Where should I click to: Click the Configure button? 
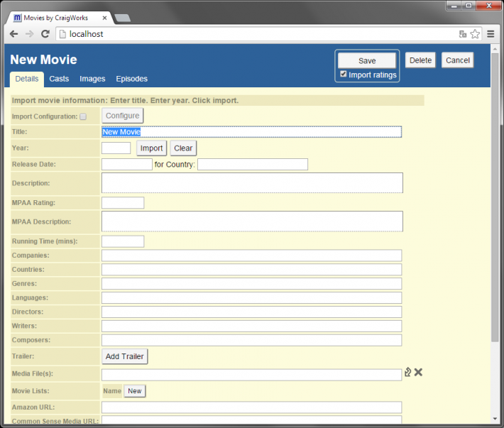pos(123,116)
